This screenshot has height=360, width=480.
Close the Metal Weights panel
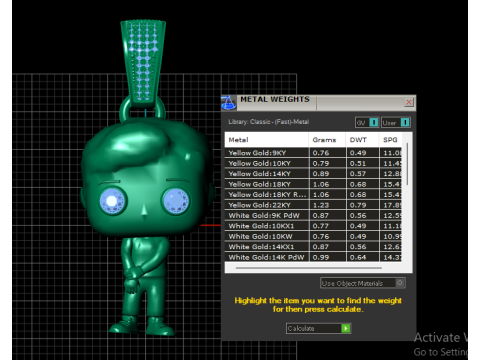point(409,102)
